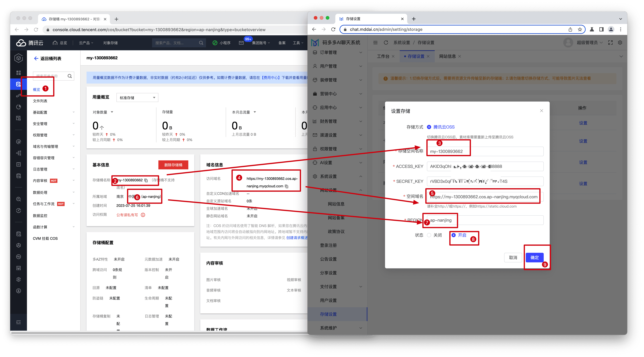This screenshot has height=357, width=644.
Task: Copy the access domain URL icon
Action: pyautogui.click(x=287, y=186)
